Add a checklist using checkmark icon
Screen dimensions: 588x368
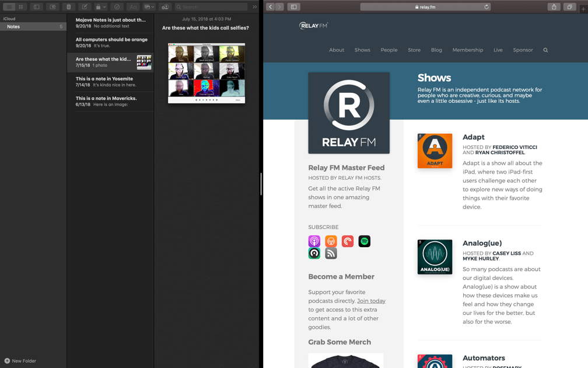coord(117,7)
